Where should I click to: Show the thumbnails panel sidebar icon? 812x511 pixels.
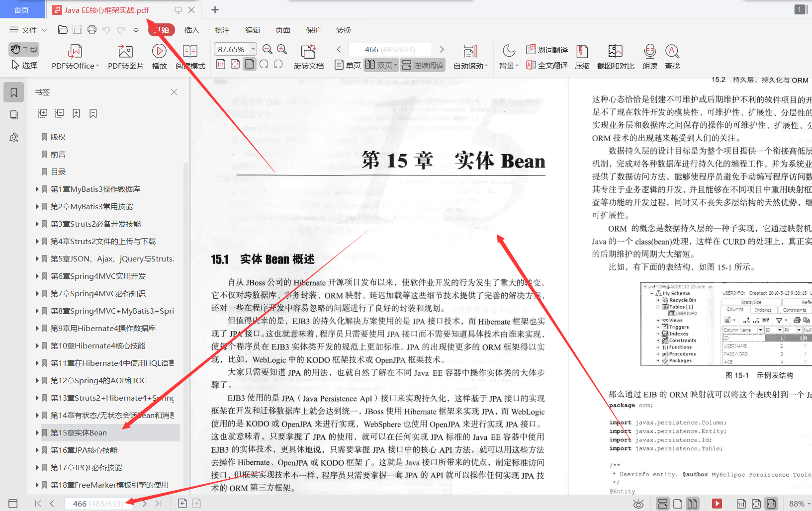(13, 115)
